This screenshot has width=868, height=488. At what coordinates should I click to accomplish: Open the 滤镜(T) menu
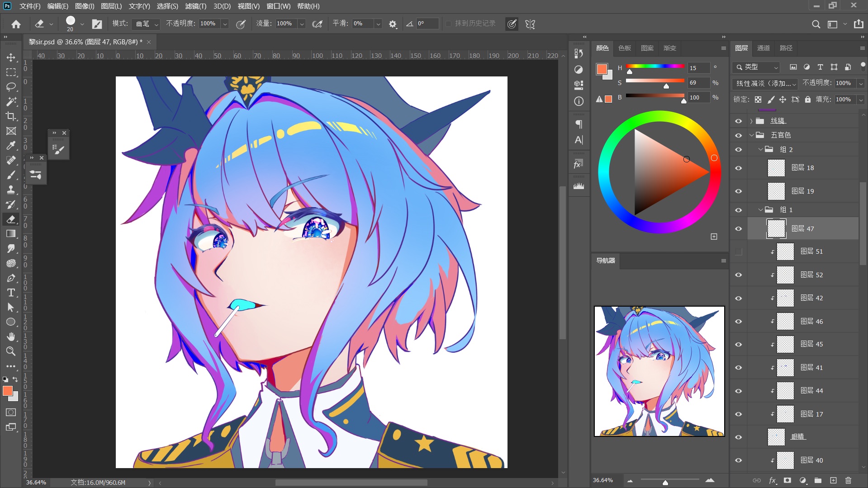(195, 6)
